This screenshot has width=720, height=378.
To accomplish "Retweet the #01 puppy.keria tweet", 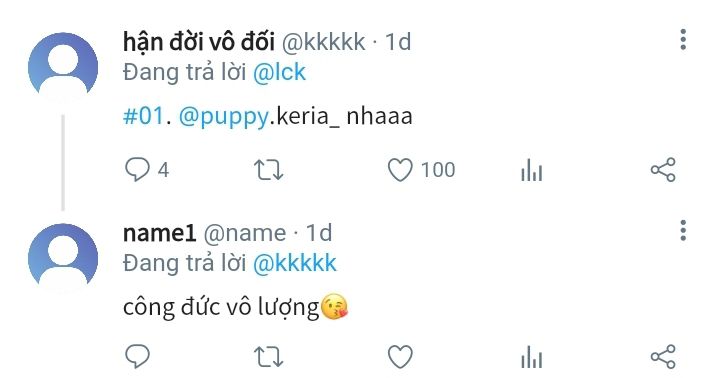I will [x=269, y=169].
